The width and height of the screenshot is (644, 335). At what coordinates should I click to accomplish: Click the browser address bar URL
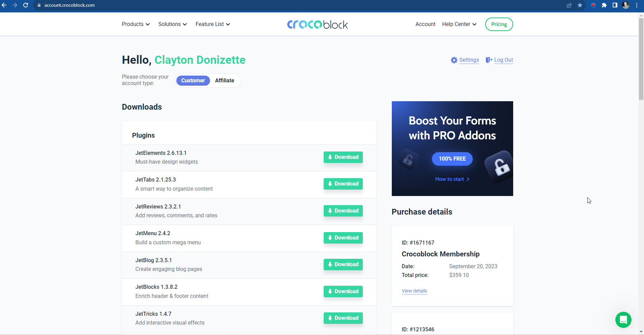(x=69, y=5)
